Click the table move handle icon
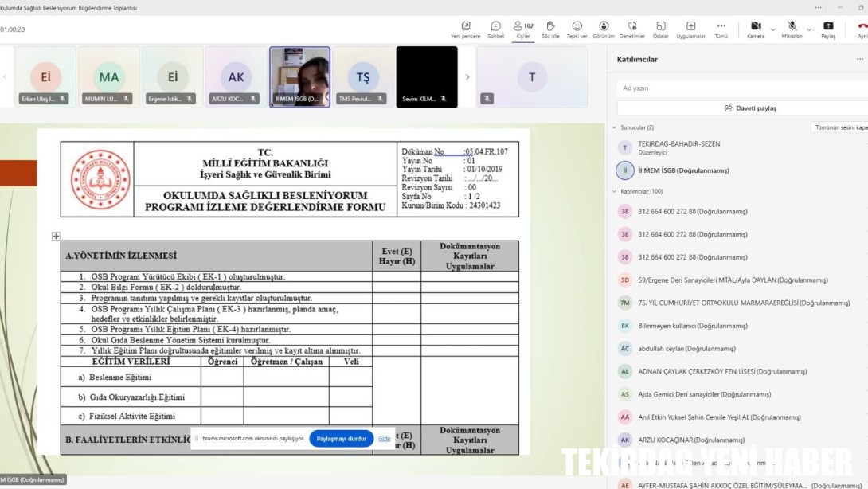868x489 pixels. (x=56, y=237)
